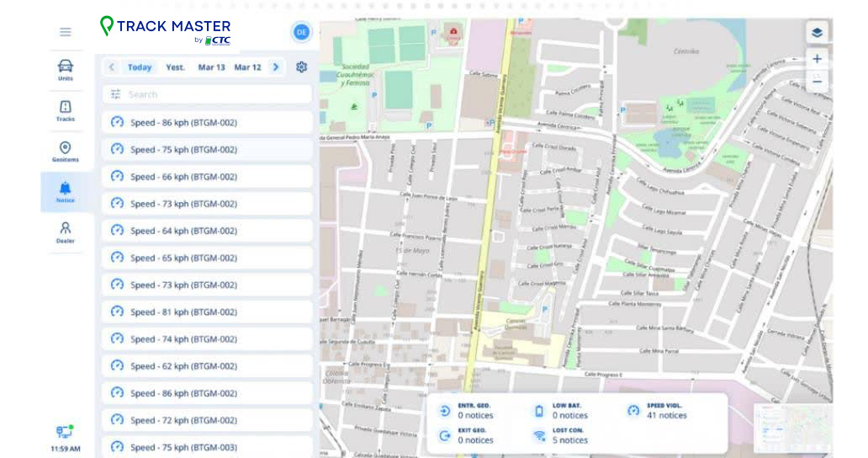
Task: Click the DE user avatar
Action: coord(301,32)
